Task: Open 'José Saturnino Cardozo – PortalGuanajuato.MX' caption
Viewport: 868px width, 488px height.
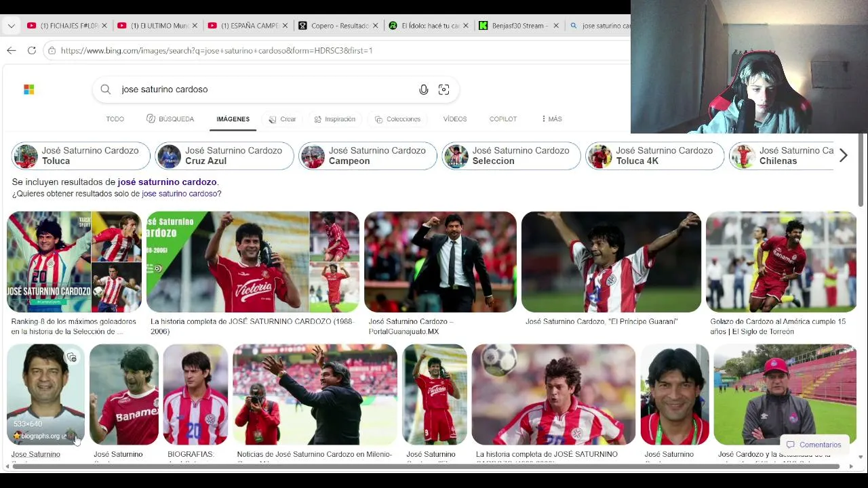Action: 411,327
